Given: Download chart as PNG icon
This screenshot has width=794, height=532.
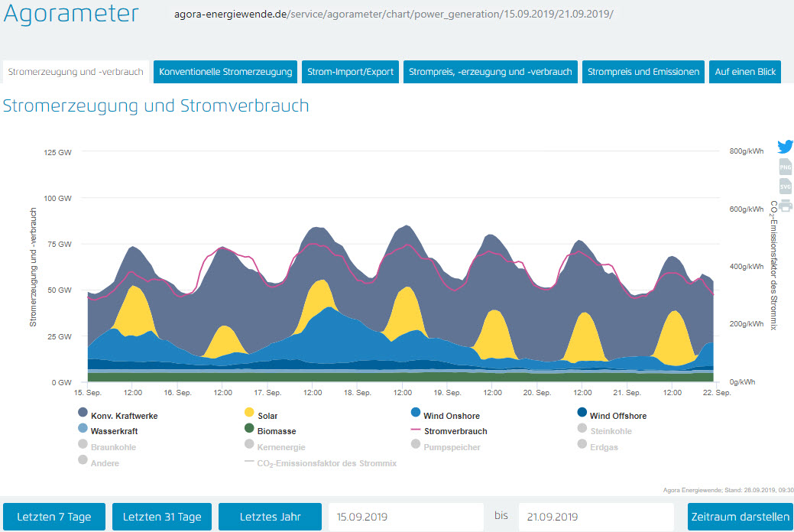Looking at the screenshot, I should click(x=785, y=167).
